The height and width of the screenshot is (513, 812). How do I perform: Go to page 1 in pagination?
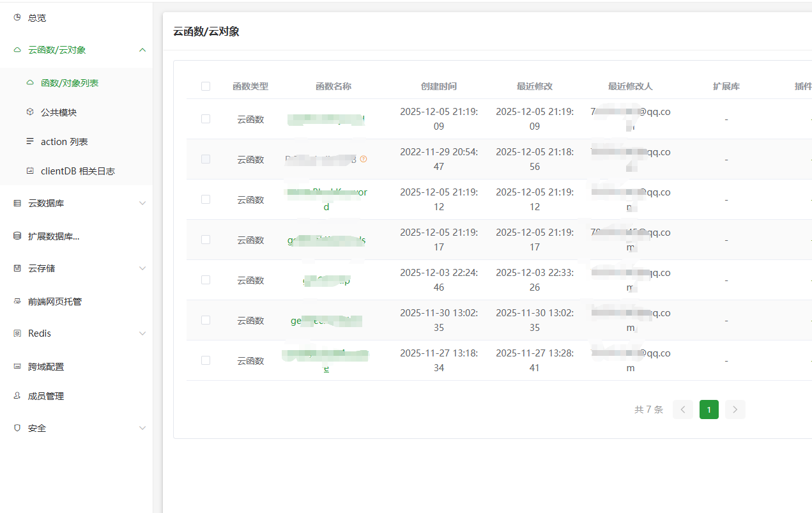[x=709, y=410]
